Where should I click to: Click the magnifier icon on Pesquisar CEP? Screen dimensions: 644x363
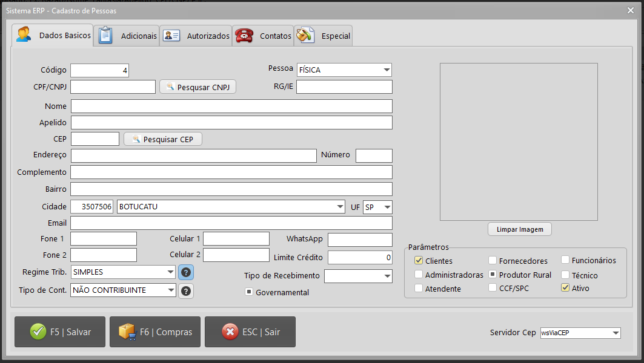pos(135,139)
